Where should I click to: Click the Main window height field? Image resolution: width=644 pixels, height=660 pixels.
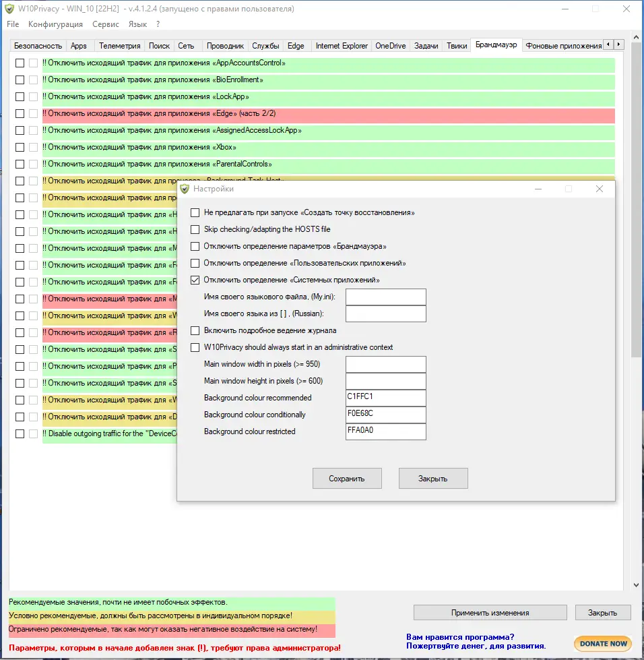(386, 381)
